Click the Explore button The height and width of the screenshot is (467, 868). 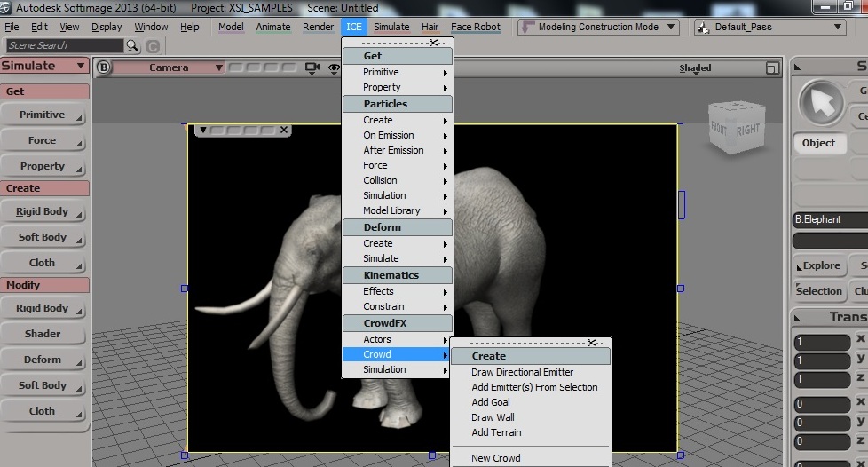(x=818, y=266)
